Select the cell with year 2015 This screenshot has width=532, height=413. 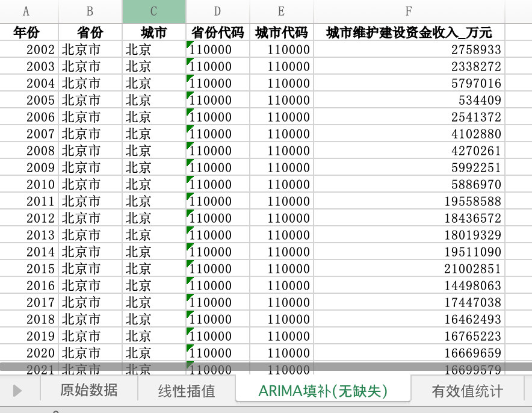(29, 269)
